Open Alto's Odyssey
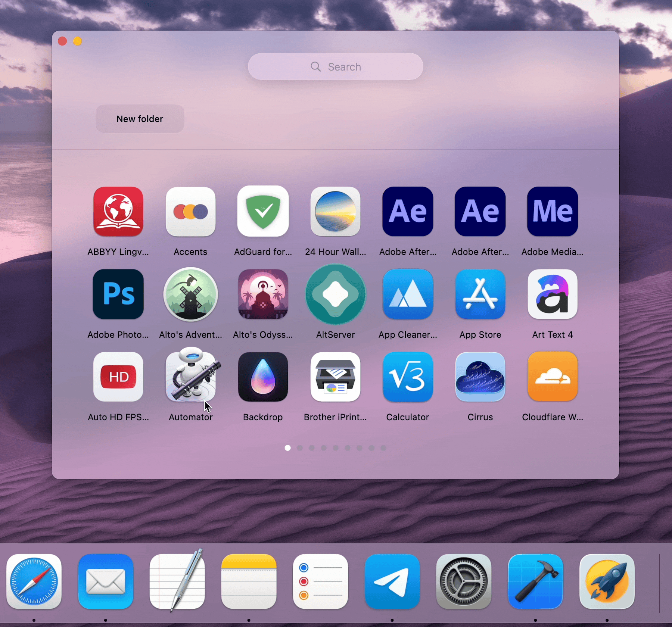The width and height of the screenshot is (672, 627). pos(263,294)
